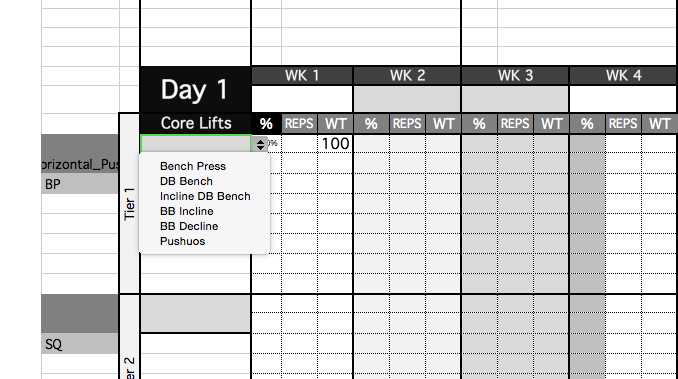678x379 pixels.
Task: Select the SQ cell in left column
Action: click(x=80, y=344)
